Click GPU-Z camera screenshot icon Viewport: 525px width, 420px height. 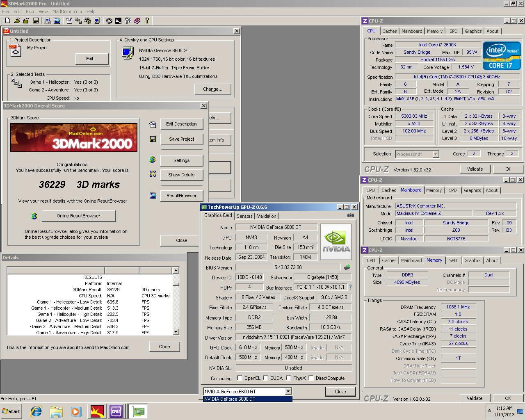[350, 215]
